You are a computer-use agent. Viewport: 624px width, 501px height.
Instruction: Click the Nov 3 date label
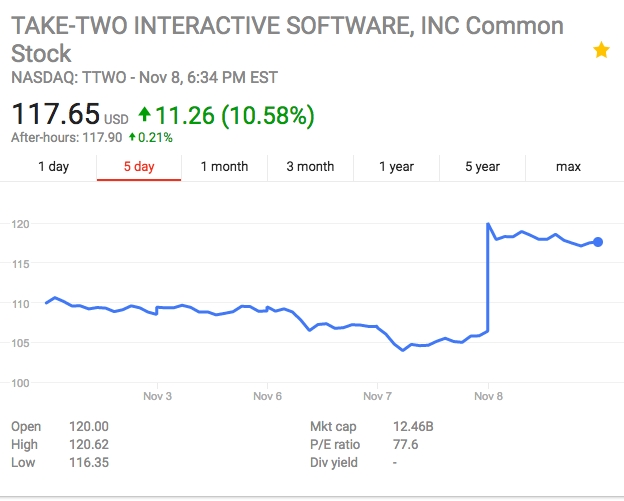click(157, 396)
